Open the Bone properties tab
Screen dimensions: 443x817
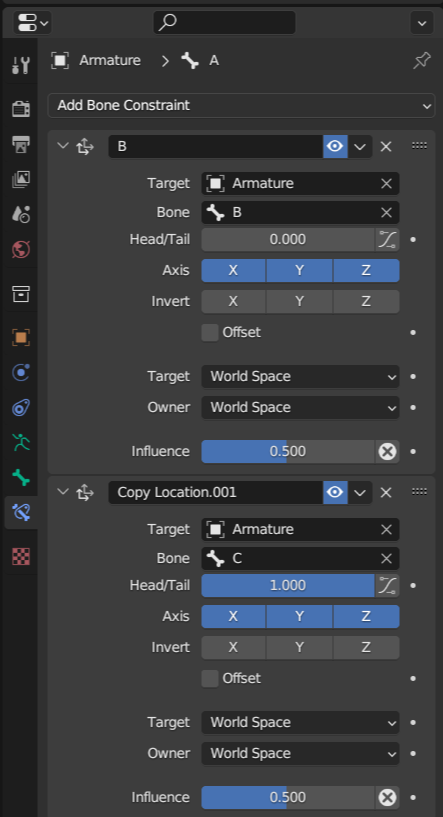click(x=21, y=477)
